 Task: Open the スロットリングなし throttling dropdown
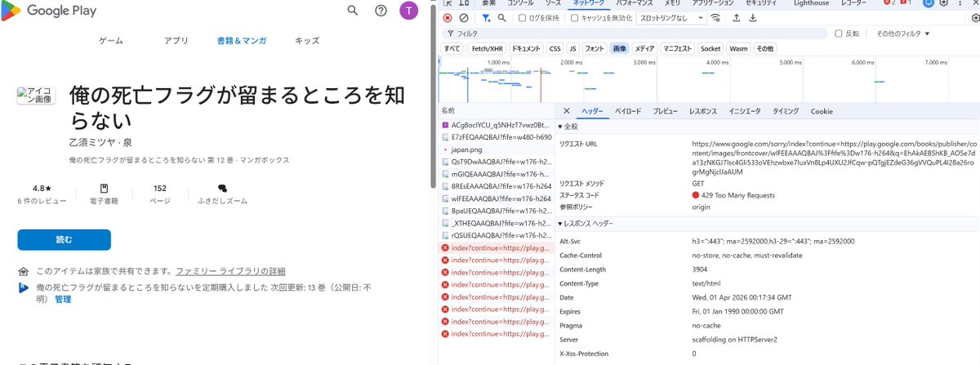(672, 17)
